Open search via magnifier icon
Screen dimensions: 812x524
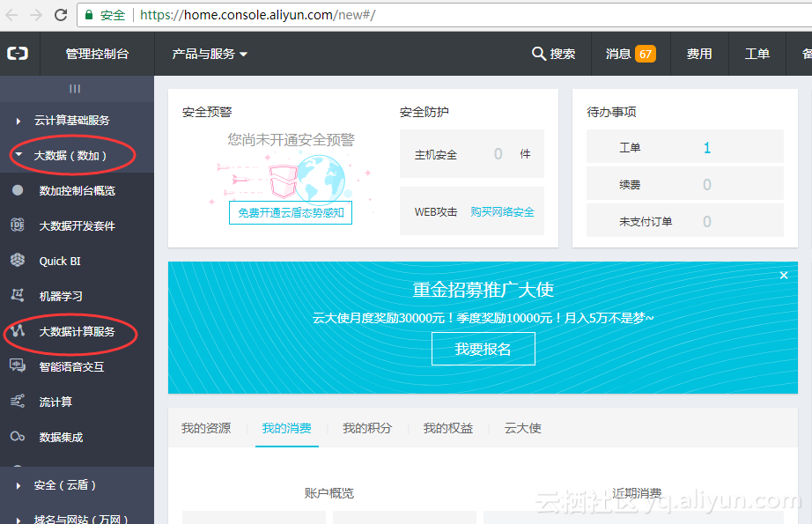tap(539, 54)
